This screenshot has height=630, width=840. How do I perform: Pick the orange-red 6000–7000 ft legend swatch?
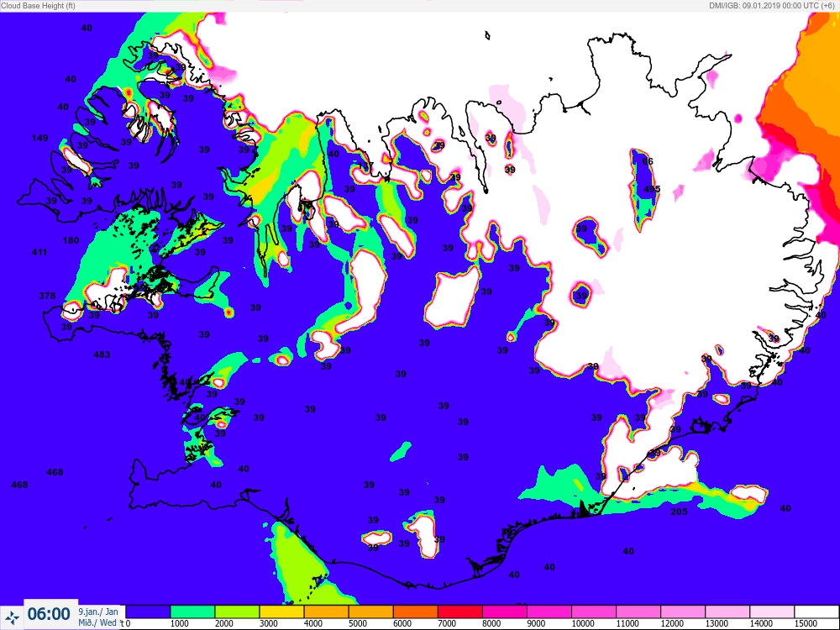[x=415, y=612]
